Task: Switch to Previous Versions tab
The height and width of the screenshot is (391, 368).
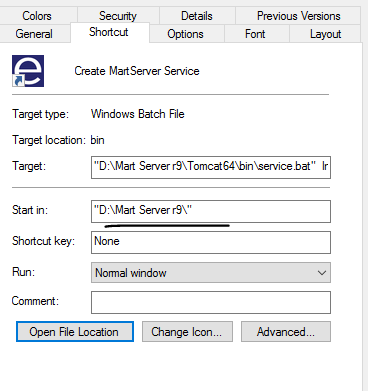Action: pos(299,16)
